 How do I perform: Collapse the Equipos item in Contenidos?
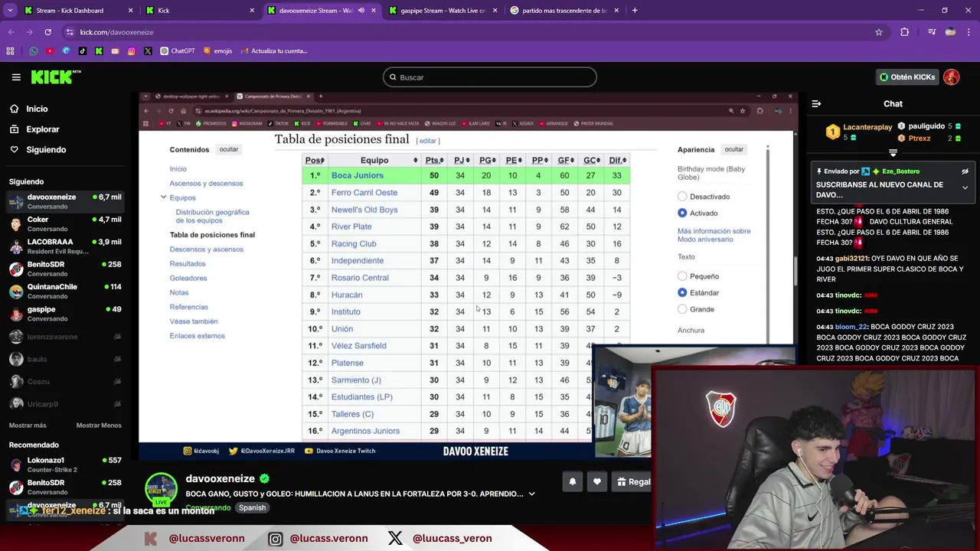163,197
